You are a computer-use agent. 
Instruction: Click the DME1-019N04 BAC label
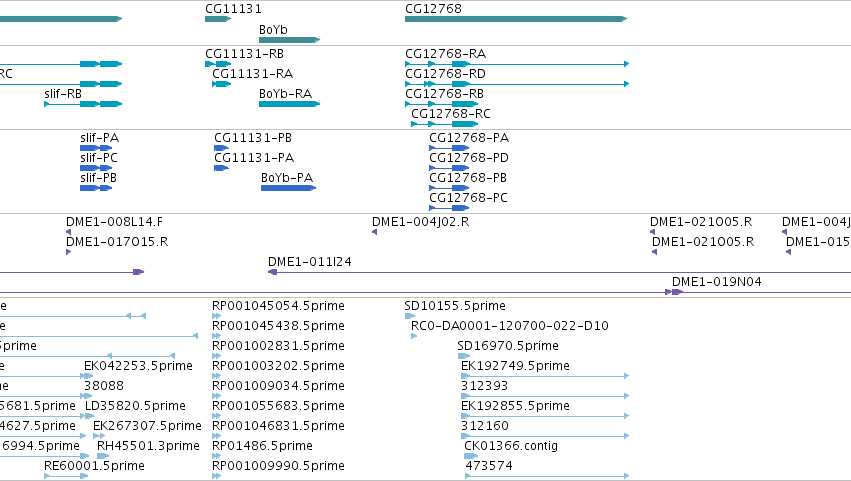[x=716, y=282]
